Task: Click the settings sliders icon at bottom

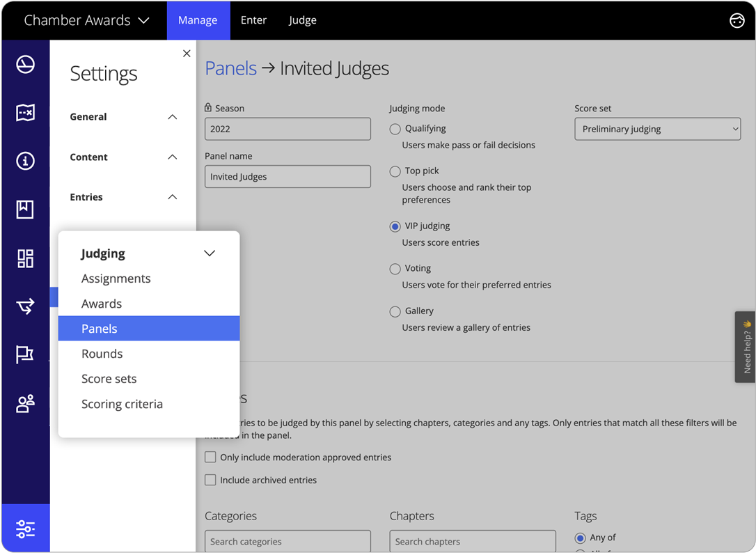Action: coord(25,529)
